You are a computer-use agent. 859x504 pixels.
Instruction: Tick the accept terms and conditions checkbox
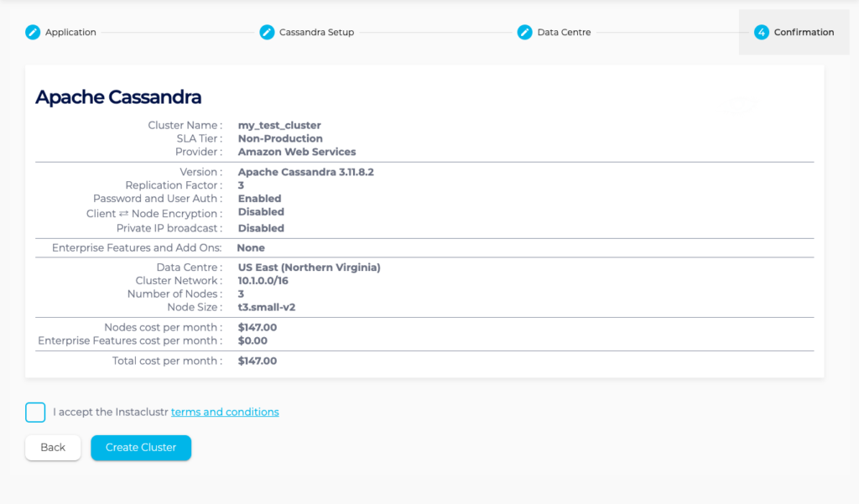tap(35, 412)
